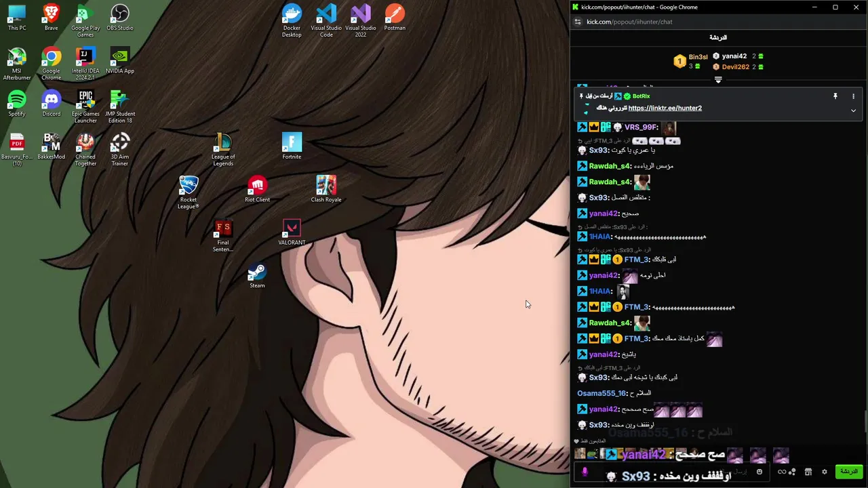Open IntelliJ IDEA 2024.2.1 shortcut
Image resolution: width=868 pixels, height=488 pixels.
coord(85,64)
